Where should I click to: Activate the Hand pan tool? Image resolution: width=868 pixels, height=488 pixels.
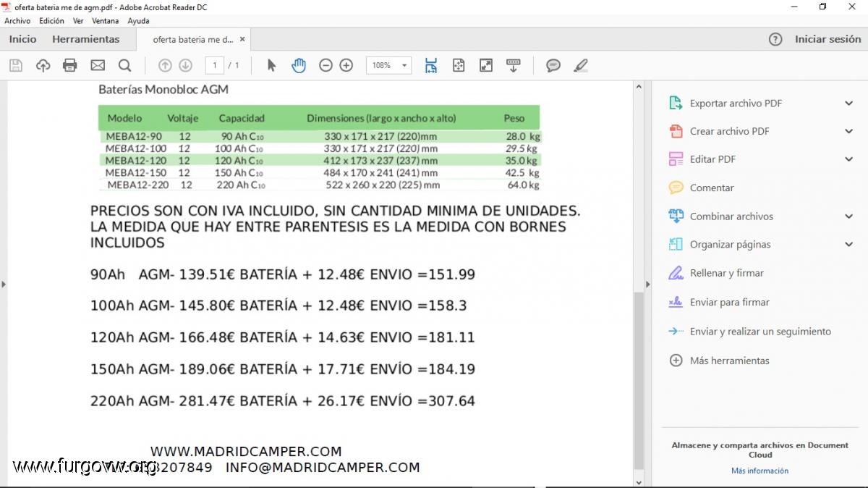[299, 66]
